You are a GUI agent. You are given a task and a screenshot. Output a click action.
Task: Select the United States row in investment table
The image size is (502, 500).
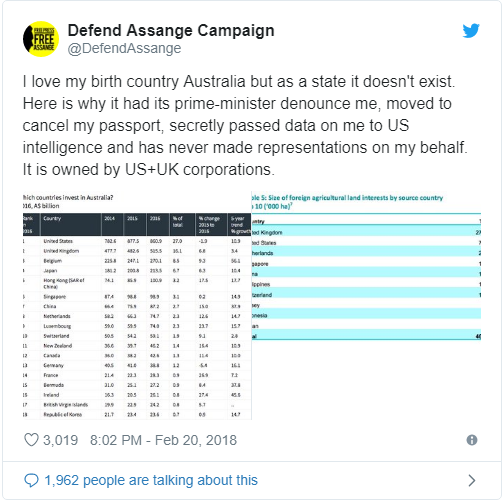(x=137, y=241)
